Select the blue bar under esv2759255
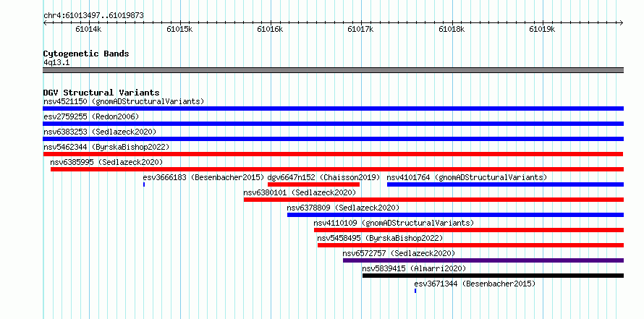Image resolution: width=644 pixels, height=319 pixels. [334, 124]
